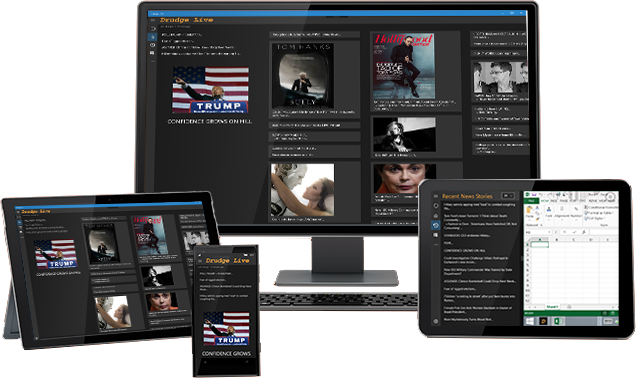Open Drudge app icon on tablet taskbar
Viewport: 636px width, 378px height.
click(x=544, y=321)
